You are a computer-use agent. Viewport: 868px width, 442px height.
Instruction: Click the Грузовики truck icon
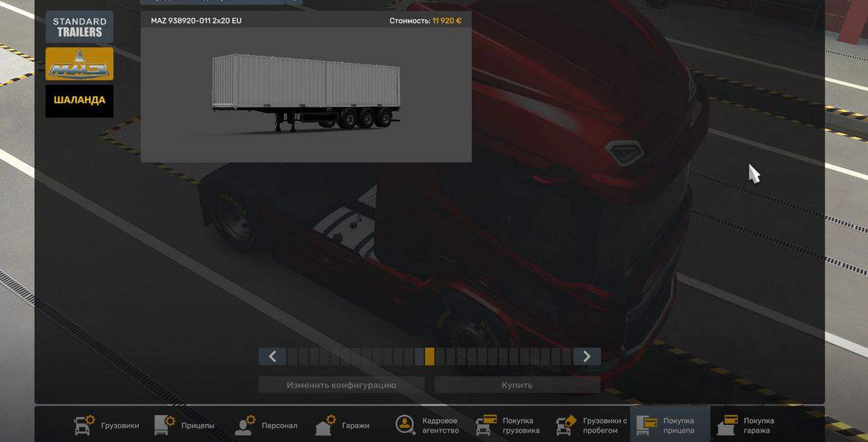point(84,425)
